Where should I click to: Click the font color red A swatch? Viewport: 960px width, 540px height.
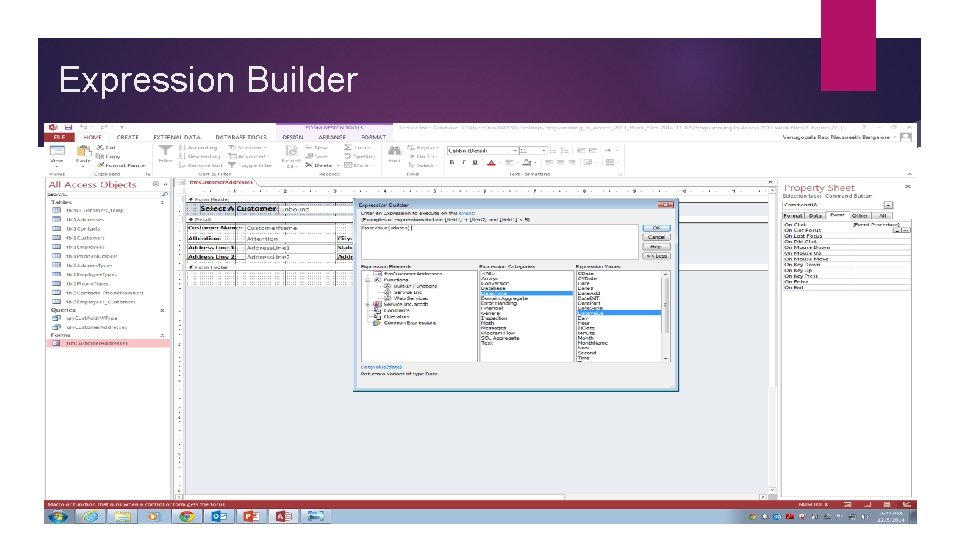coord(491,162)
